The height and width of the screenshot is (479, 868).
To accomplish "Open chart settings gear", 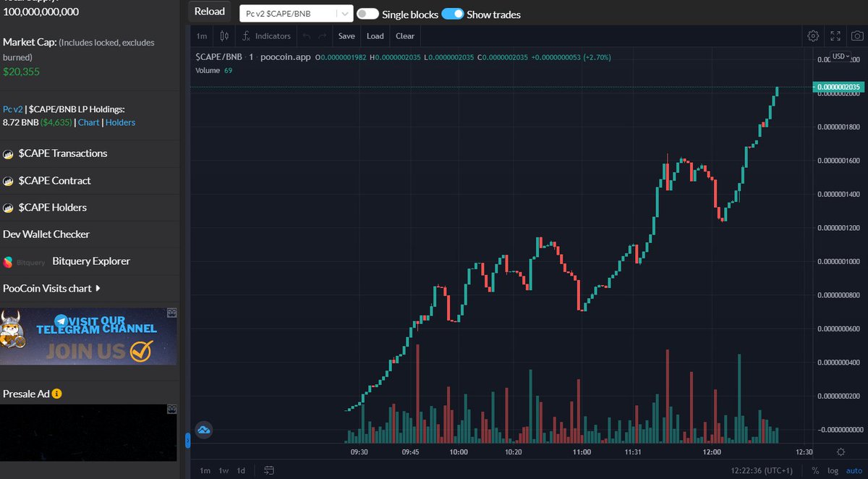I will [813, 35].
